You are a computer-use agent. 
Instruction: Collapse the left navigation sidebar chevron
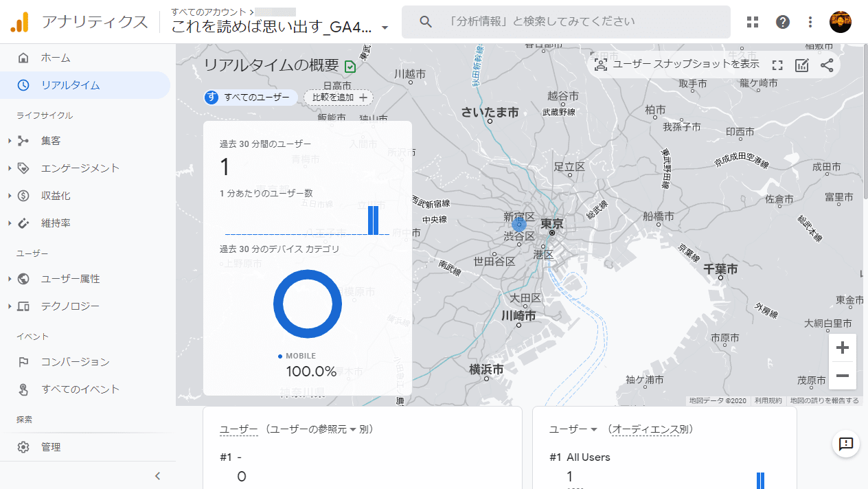coord(157,476)
